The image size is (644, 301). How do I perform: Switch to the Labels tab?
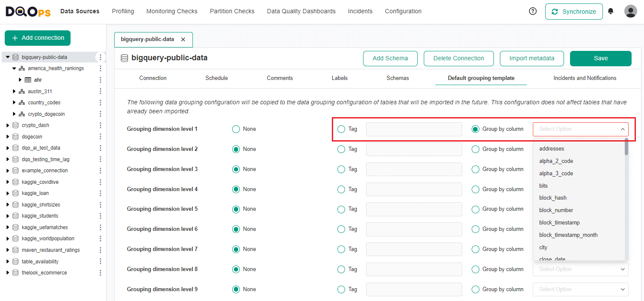click(340, 78)
